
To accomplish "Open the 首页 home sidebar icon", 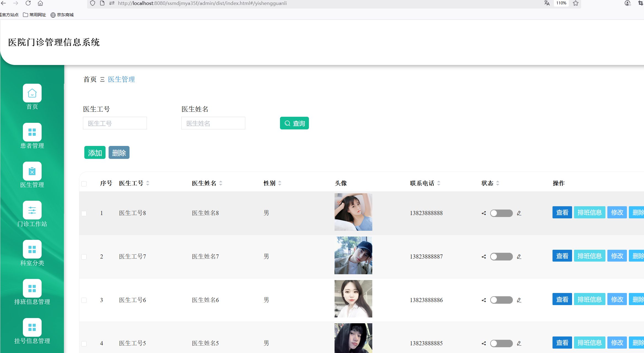I will coord(32,93).
